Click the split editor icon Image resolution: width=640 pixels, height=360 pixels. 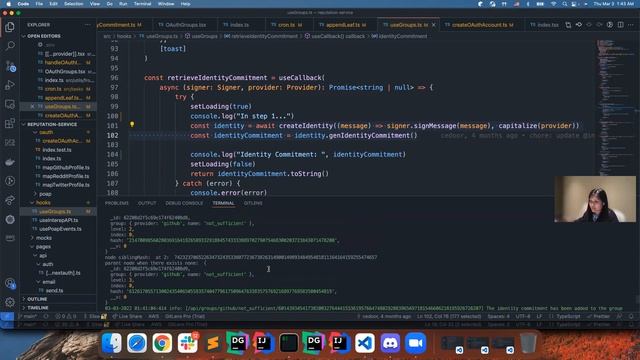[620, 25]
